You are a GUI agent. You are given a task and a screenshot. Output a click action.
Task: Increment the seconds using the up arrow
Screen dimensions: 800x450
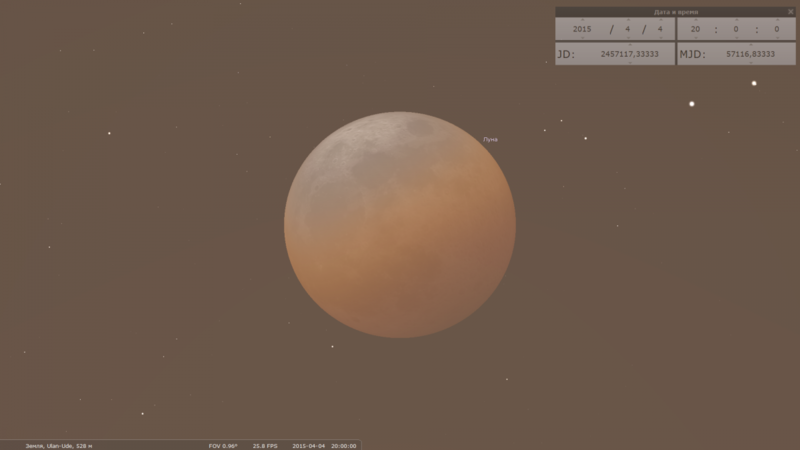point(776,20)
